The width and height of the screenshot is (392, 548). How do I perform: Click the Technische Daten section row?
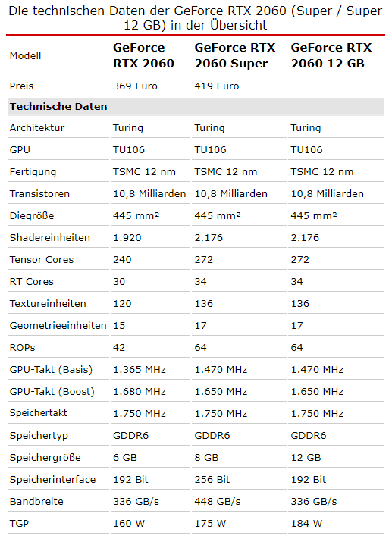pyautogui.click(x=196, y=107)
